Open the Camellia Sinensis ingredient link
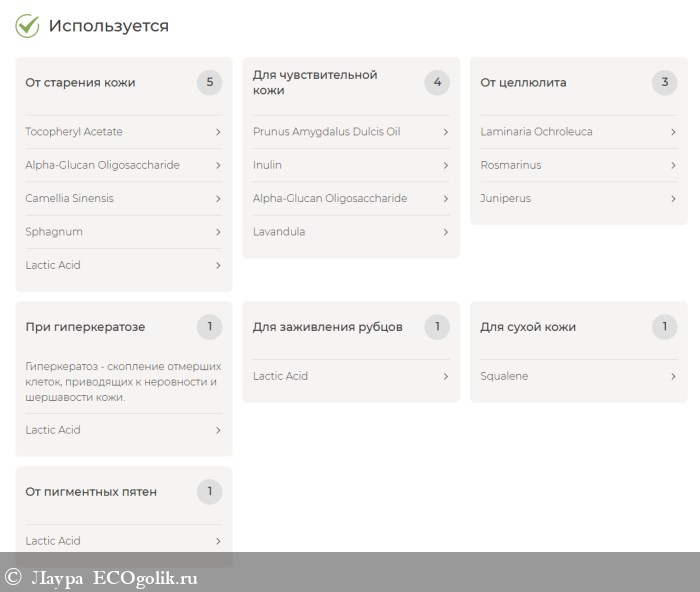The image size is (700, 592). 70,199
